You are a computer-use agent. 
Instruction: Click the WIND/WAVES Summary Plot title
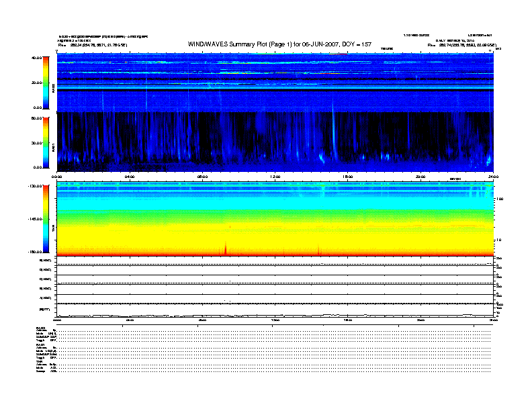click(x=279, y=44)
